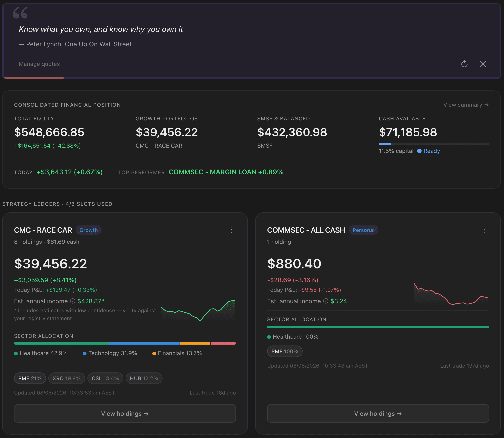Click info icon beside COMMSEC Est. annual income
This screenshot has width=504, height=438.
pyautogui.click(x=326, y=301)
